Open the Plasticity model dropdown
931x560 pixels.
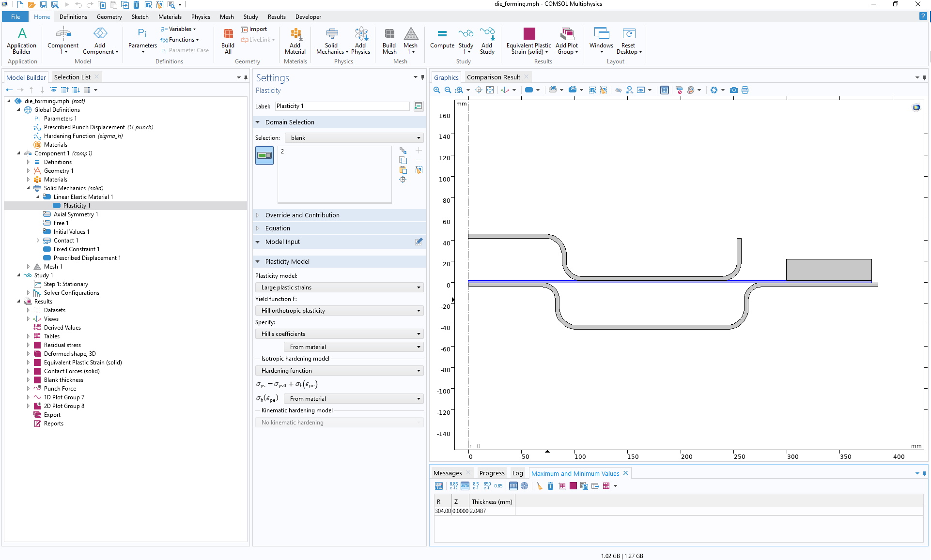pyautogui.click(x=339, y=287)
